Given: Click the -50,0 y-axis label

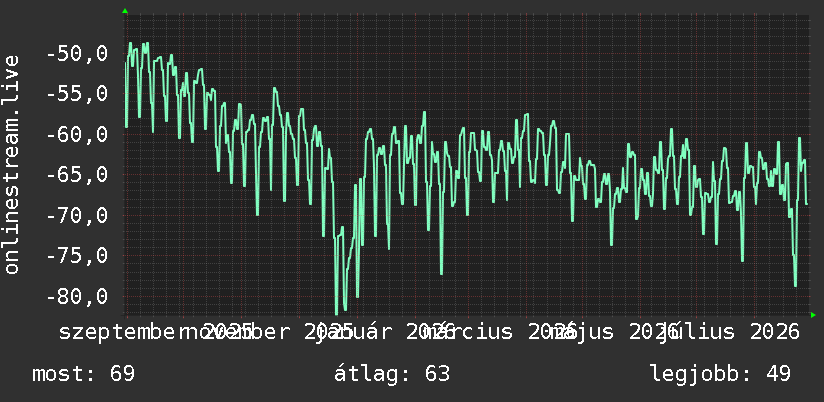Looking at the screenshot, I should (x=77, y=54).
